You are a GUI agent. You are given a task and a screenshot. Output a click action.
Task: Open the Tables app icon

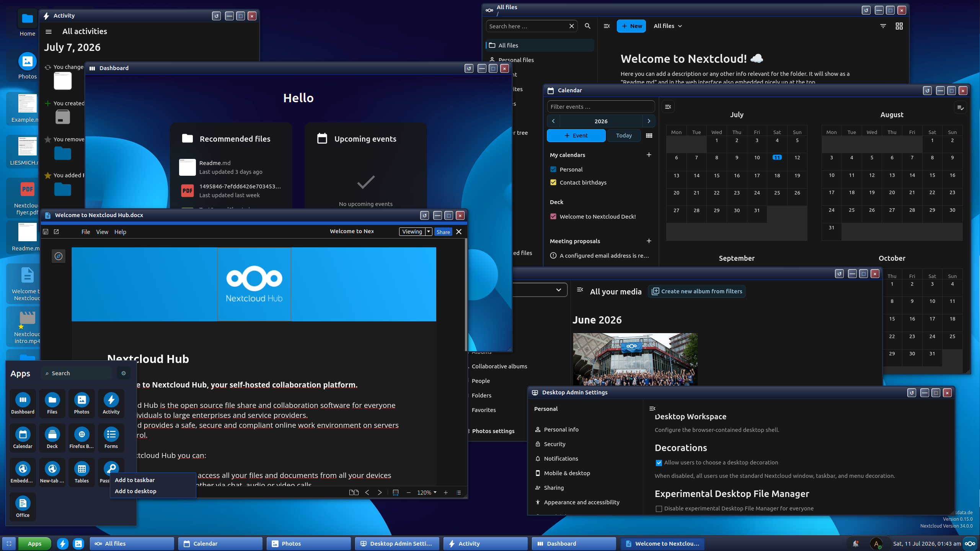pos(82,472)
